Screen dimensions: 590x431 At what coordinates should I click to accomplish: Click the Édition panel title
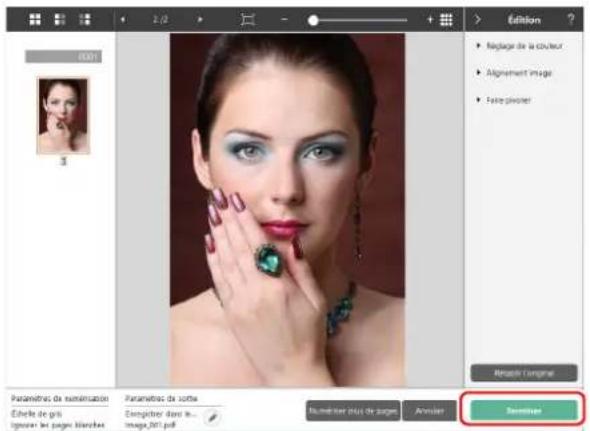coord(524,20)
